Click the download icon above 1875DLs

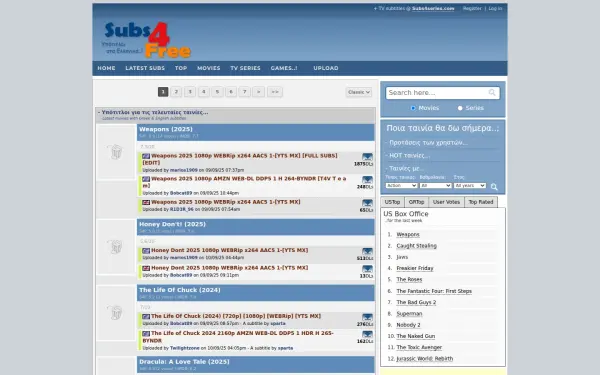tap(367, 157)
